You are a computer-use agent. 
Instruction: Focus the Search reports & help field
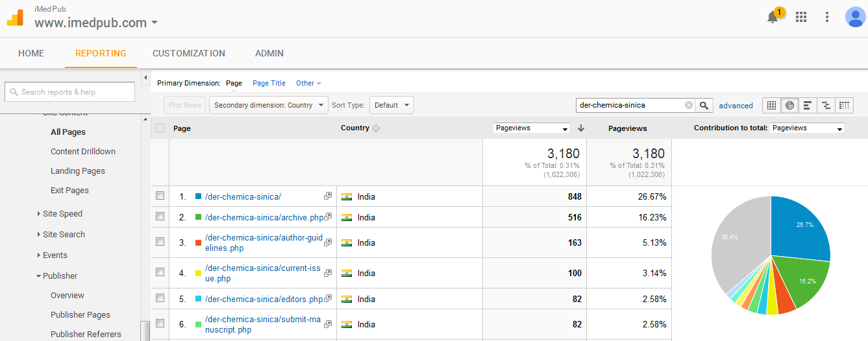(x=69, y=92)
